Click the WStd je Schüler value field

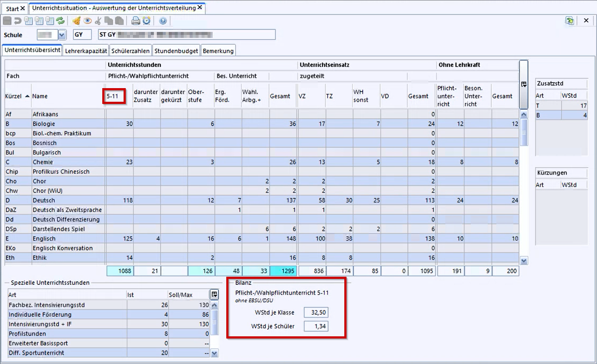tap(316, 327)
